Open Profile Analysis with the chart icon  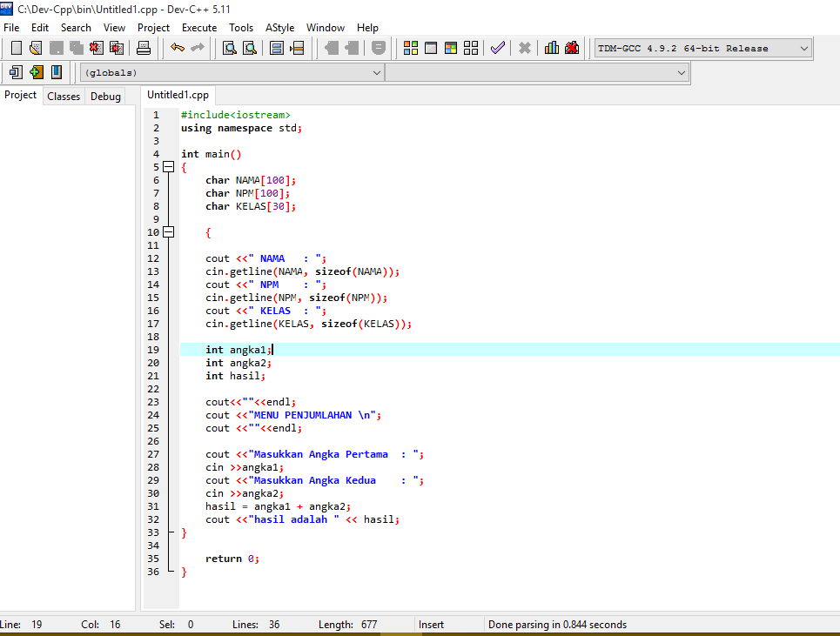coord(550,48)
